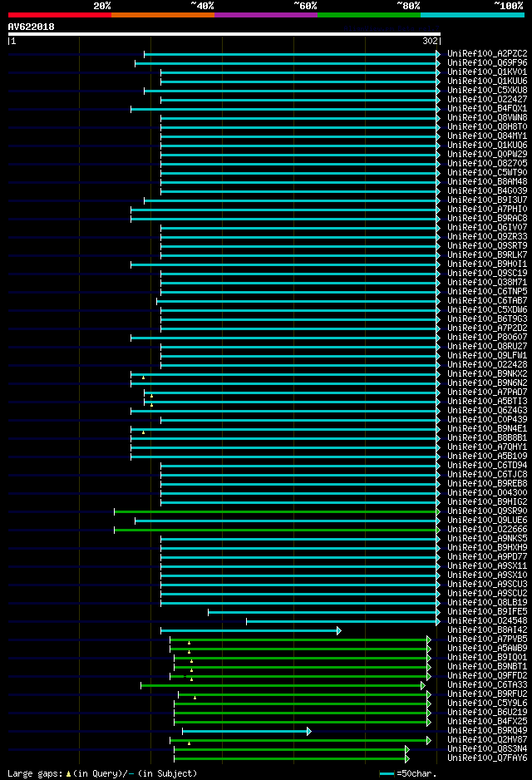Open hit UniRef100_B9RLK7
532x780 pixels.
point(487,254)
